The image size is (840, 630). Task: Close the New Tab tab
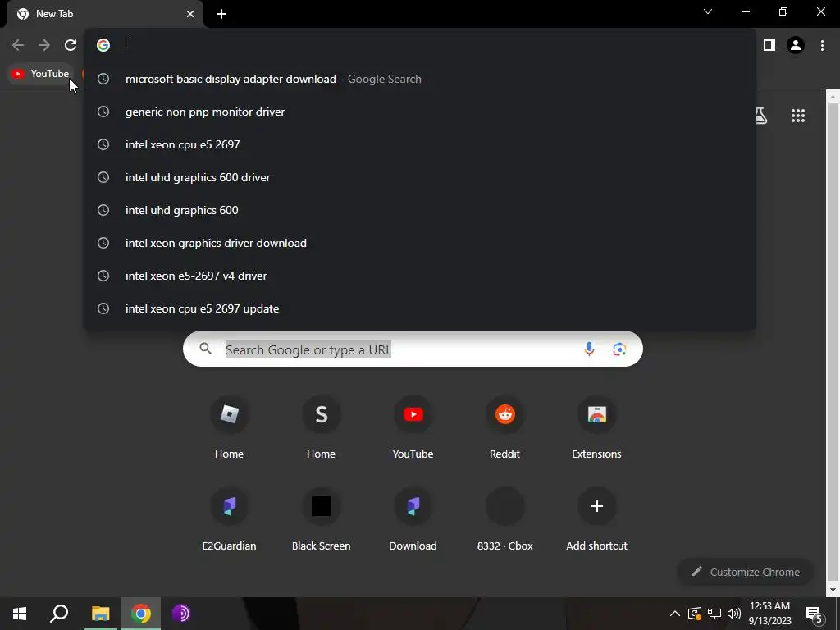(190, 14)
